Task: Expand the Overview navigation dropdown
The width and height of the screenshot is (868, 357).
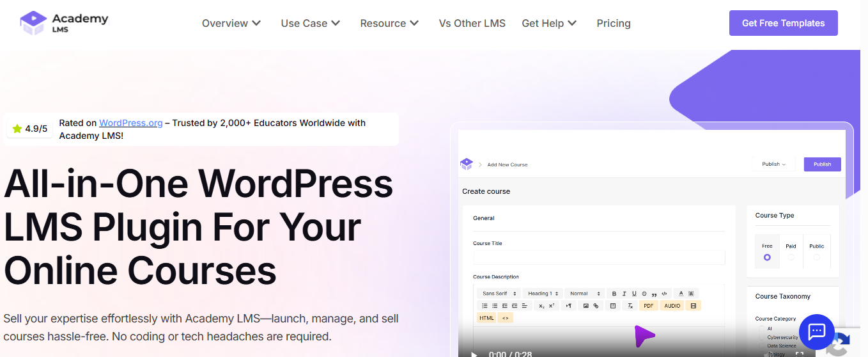Action: click(231, 23)
